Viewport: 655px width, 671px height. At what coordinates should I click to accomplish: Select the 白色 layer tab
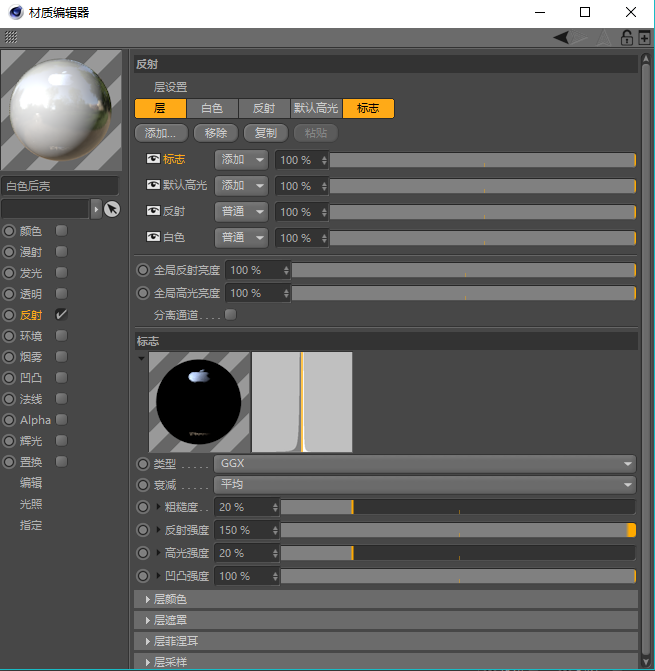point(212,109)
